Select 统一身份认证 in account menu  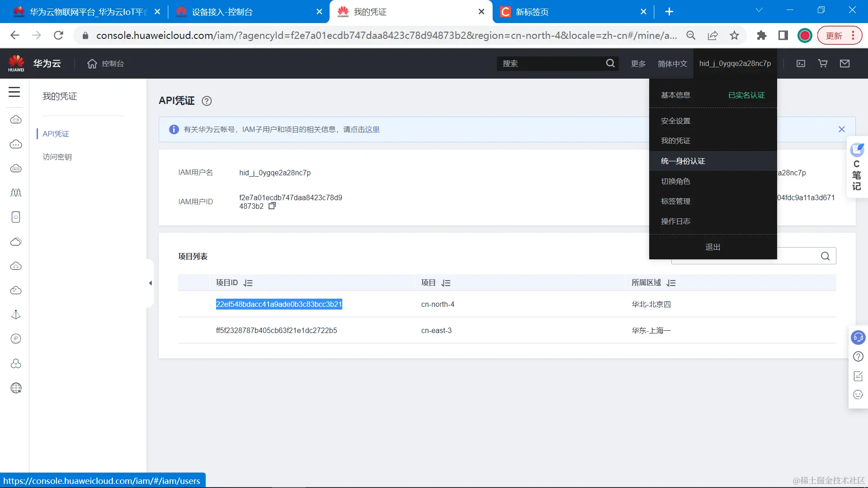click(713, 161)
